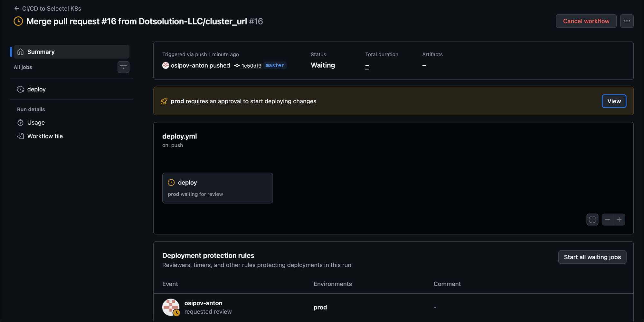
Task: Click the 1c50df9 commit hash link
Action: (251, 66)
